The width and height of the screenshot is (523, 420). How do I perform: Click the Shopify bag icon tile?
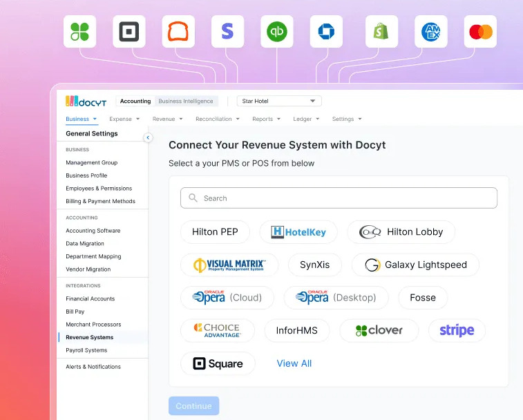tap(381, 32)
